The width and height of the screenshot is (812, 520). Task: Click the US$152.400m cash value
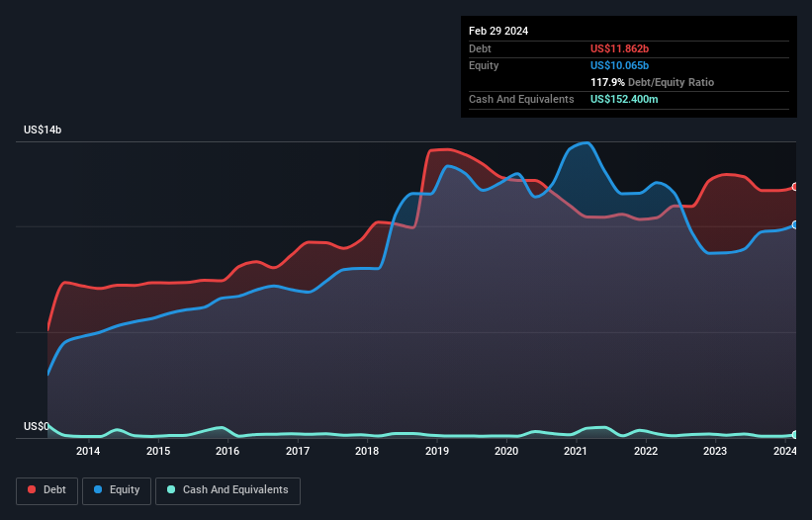tap(624, 99)
